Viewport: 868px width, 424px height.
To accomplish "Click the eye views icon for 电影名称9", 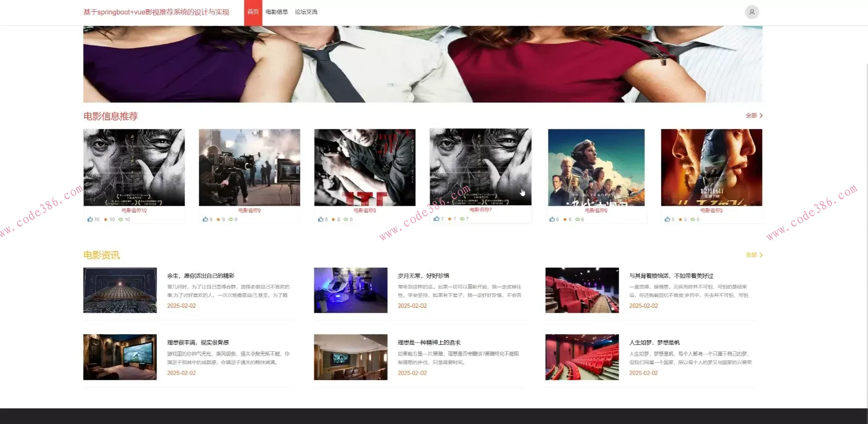I will pos(230,219).
